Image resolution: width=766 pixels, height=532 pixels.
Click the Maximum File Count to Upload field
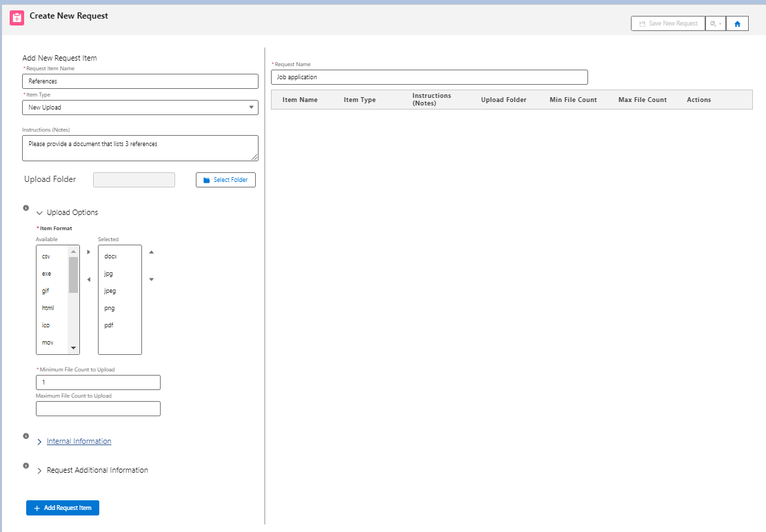click(x=98, y=409)
